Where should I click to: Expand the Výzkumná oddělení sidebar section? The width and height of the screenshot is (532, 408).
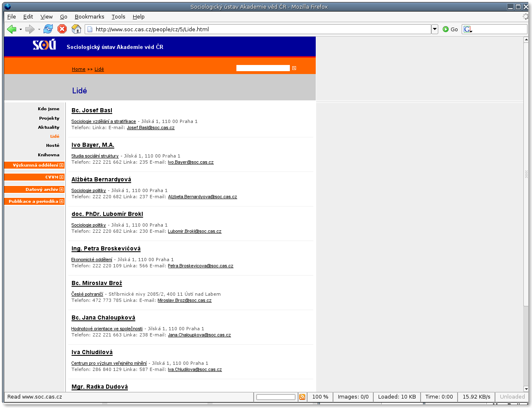click(x=61, y=165)
